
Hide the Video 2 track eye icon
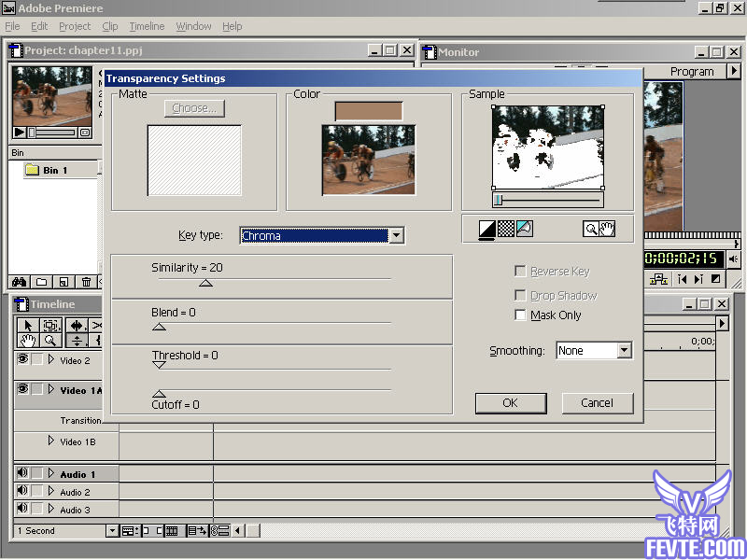click(22, 359)
